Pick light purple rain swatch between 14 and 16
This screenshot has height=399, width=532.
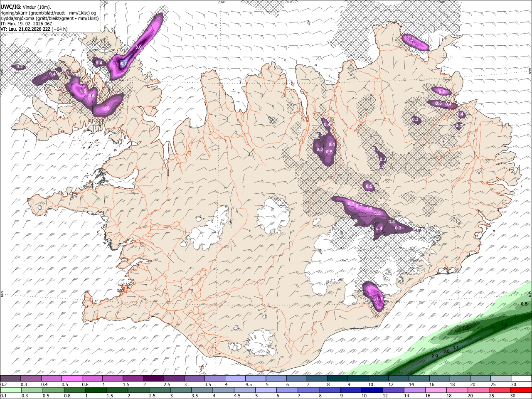pyautogui.click(x=414, y=390)
